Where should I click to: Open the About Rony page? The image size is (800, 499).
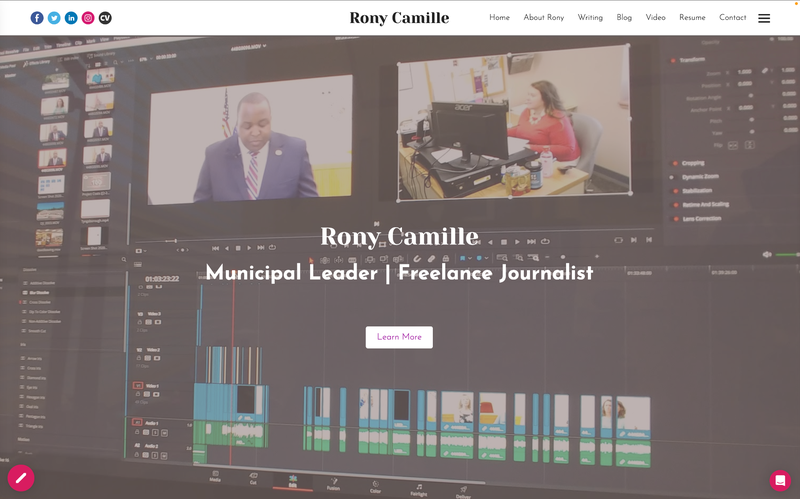(x=544, y=18)
